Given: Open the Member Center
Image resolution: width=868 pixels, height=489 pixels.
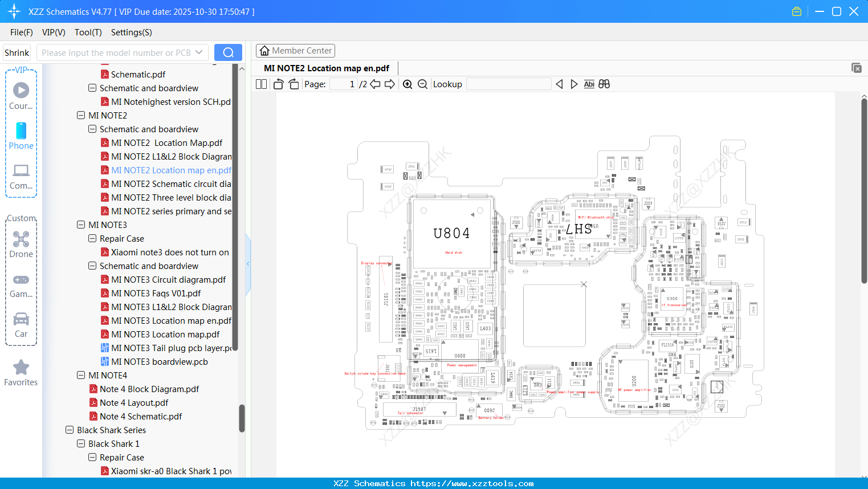Looking at the screenshot, I should coord(295,50).
